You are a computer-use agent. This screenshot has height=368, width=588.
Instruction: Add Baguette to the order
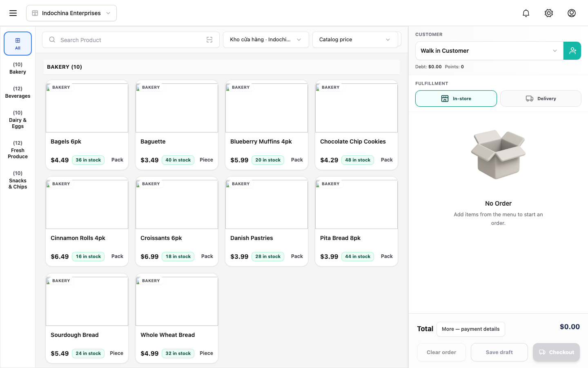(177, 125)
